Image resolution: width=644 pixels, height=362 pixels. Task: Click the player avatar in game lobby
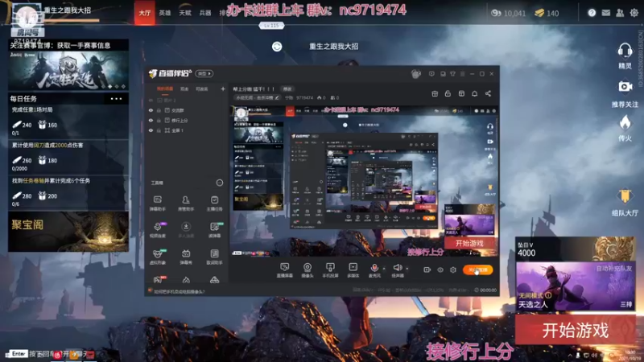pyautogui.click(x=27, y=17)
